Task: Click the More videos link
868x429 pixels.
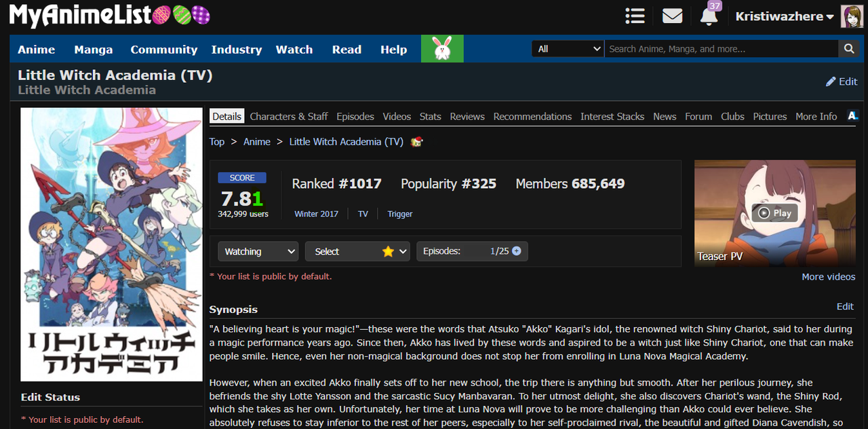Action: (x=829, y=276)
